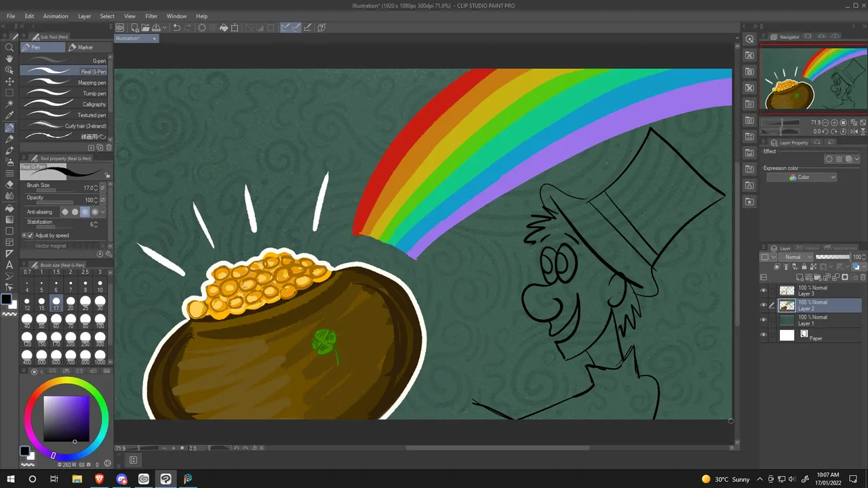Hide Layer 3 with its eye icon
The image size is (868, 488).
coord(764,291)
